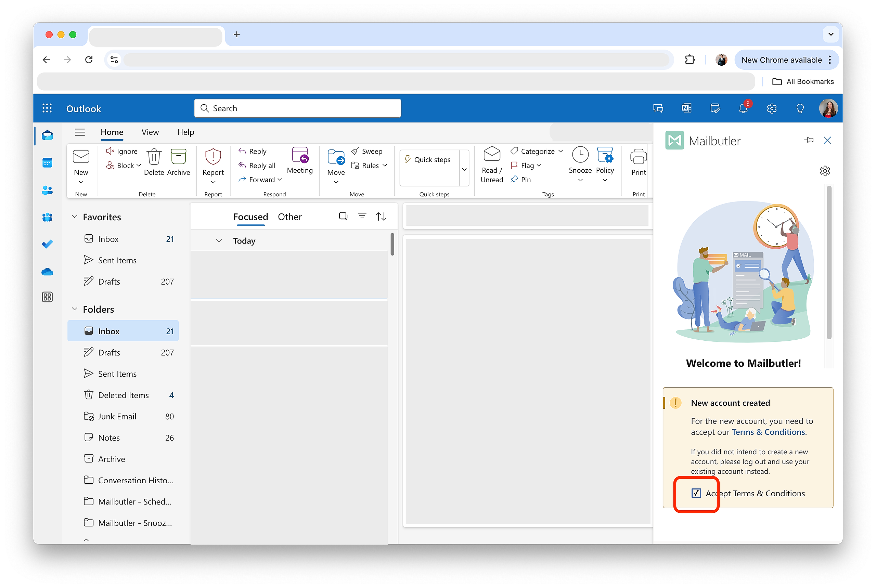Viewport: 876px width, 588px height.
Task: Click the Print button in ribbon
Action: pos(638,162)
